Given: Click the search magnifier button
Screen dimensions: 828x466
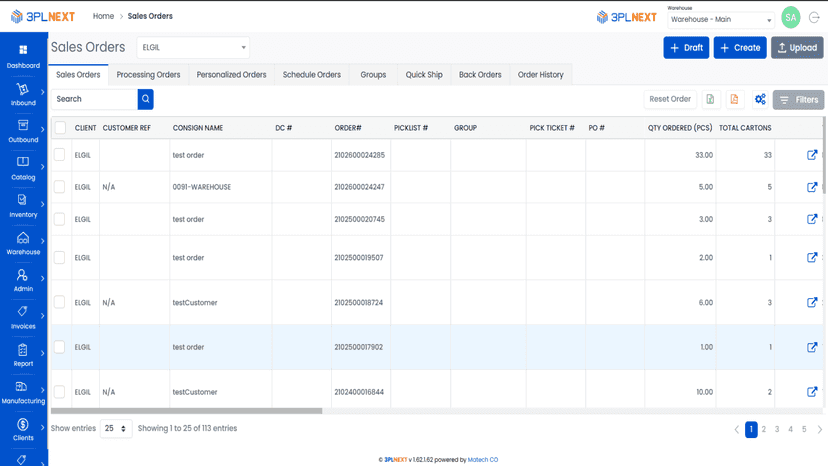Looking at the screenshot, I should (x=146, y=99).
